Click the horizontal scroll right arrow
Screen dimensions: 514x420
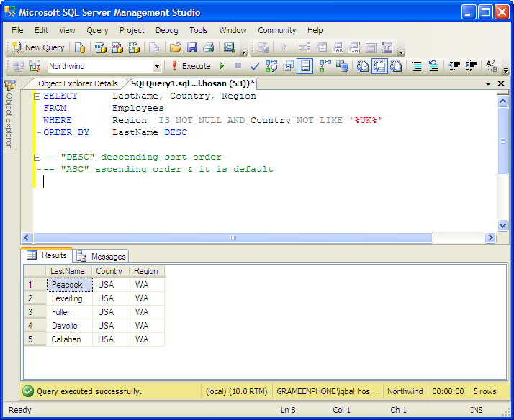490,237
